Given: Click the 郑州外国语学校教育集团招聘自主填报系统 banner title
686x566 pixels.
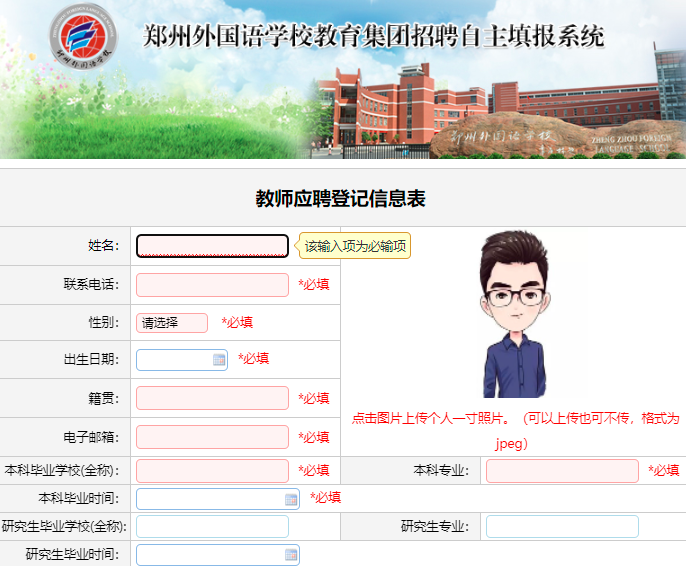Looking at the screenshot, I should tap(374, 38).
